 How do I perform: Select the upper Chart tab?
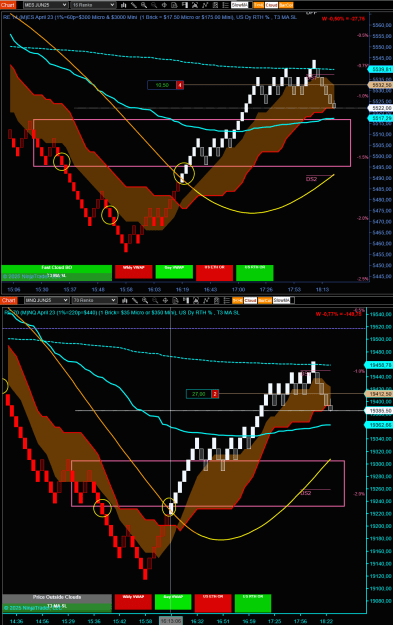click(x=8, y=5)
